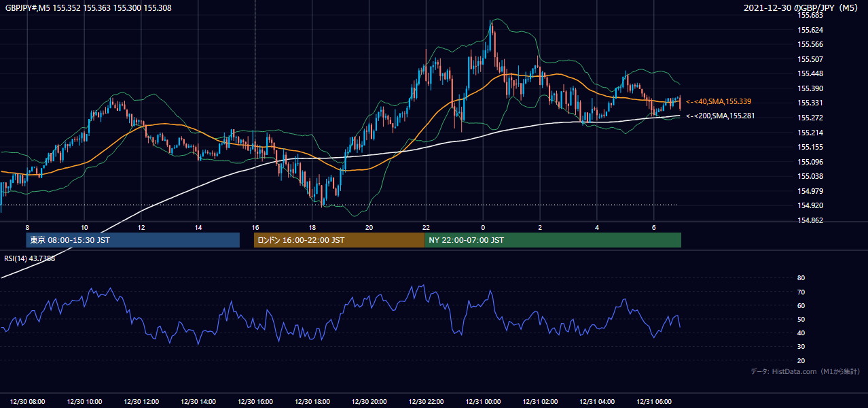The image size is (868, 408).
Task: Click the 12/30 16:00 time axis label
Action: [255, 401]
